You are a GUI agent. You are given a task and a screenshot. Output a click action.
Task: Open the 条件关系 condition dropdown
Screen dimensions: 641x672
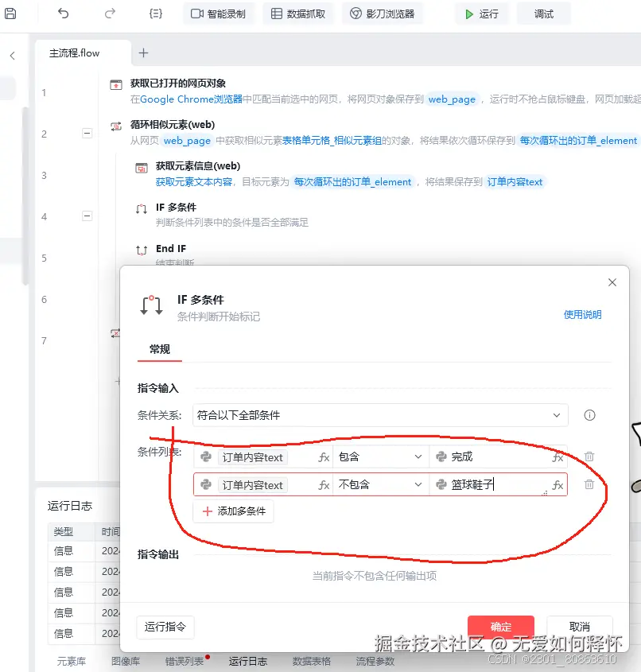pos(379,415)
